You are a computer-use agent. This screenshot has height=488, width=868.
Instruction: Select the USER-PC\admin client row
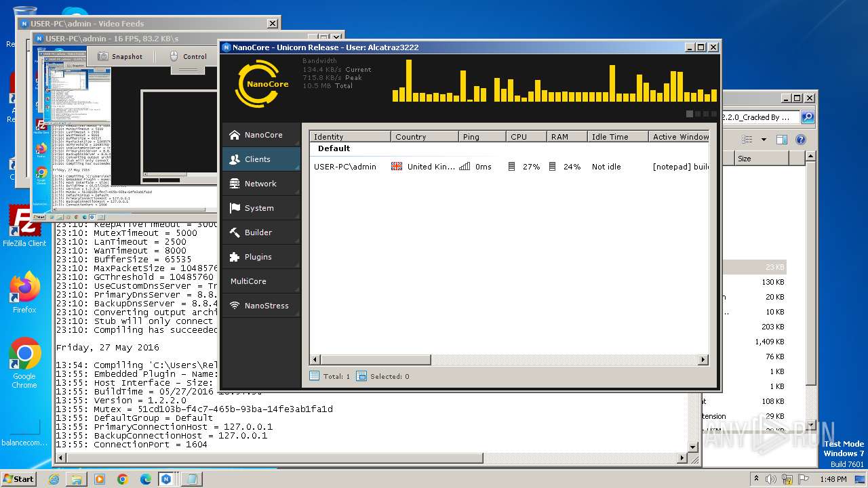pyautogui.click(x=509, y=167)
